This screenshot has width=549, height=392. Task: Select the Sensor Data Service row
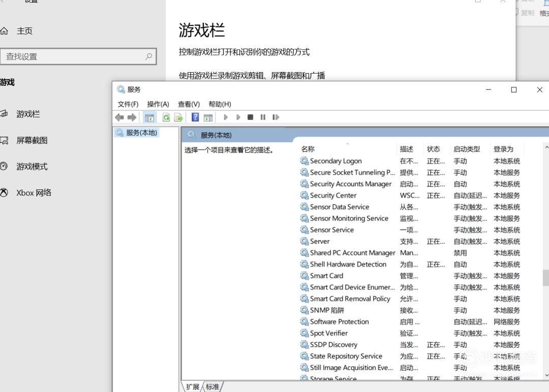coord(339,207)
